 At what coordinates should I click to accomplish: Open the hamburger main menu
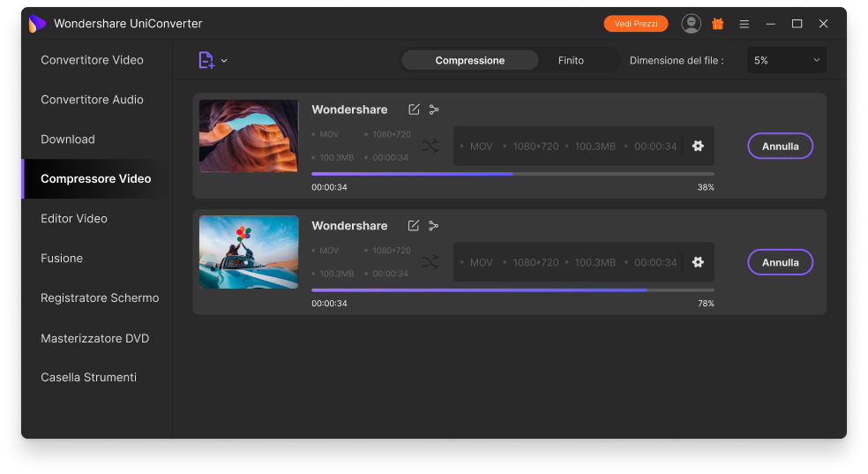pyautogui.click(x=744, y=24)
